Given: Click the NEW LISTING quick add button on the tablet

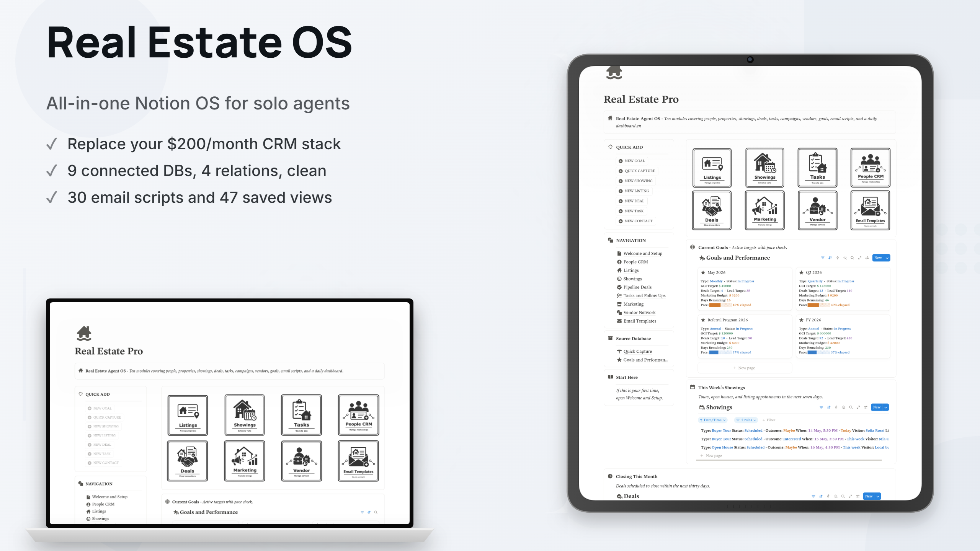Looking at the screenshot, I should (x=634, y=191).
